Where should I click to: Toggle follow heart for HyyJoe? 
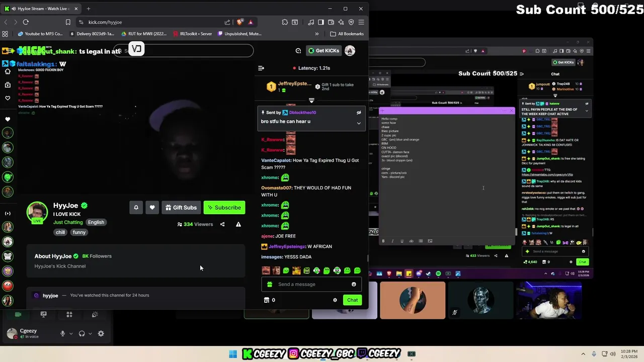[x=152, y=208]
